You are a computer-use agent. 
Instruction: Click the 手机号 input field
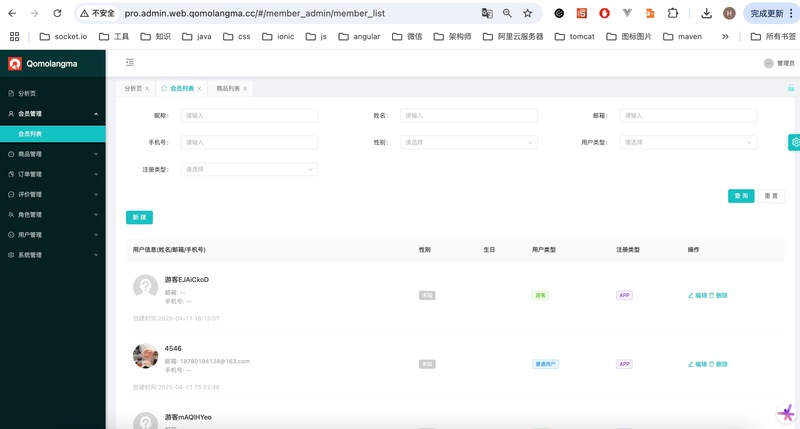pos(249,142)
